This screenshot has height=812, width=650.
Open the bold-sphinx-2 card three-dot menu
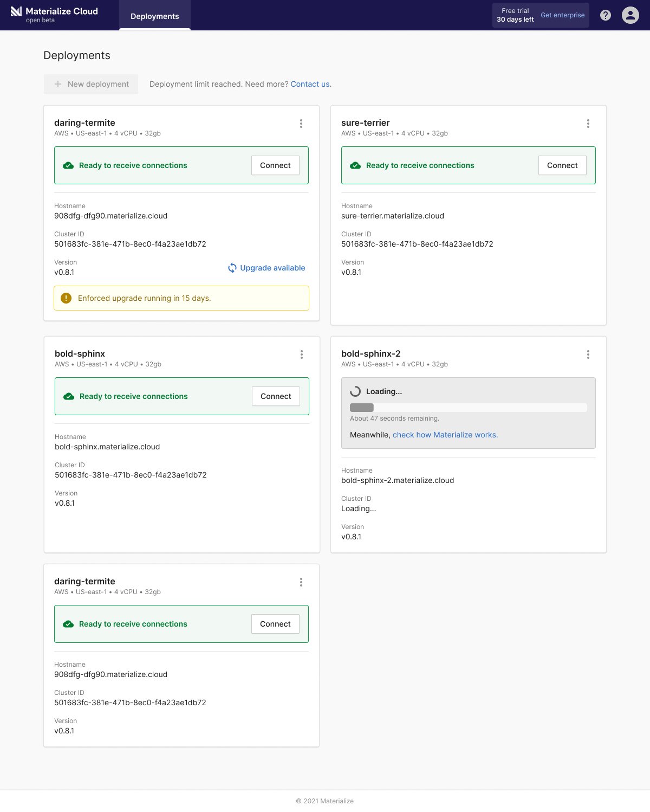(588, 355)
